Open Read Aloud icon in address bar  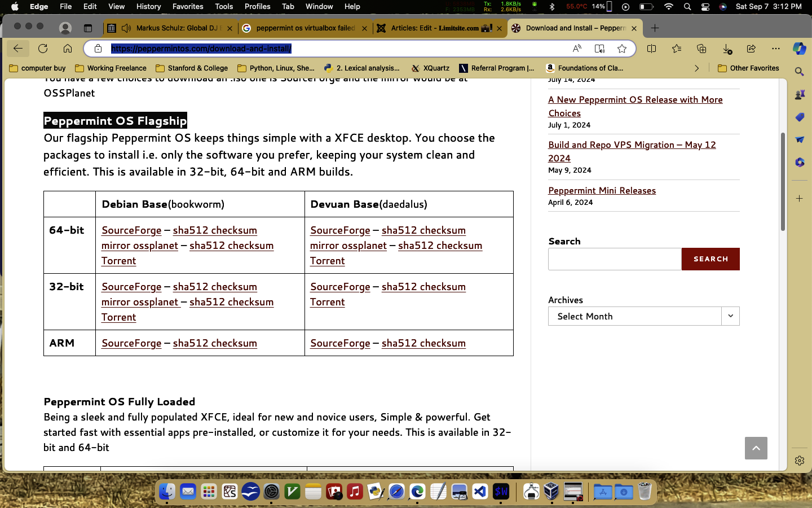coord(577,49)
